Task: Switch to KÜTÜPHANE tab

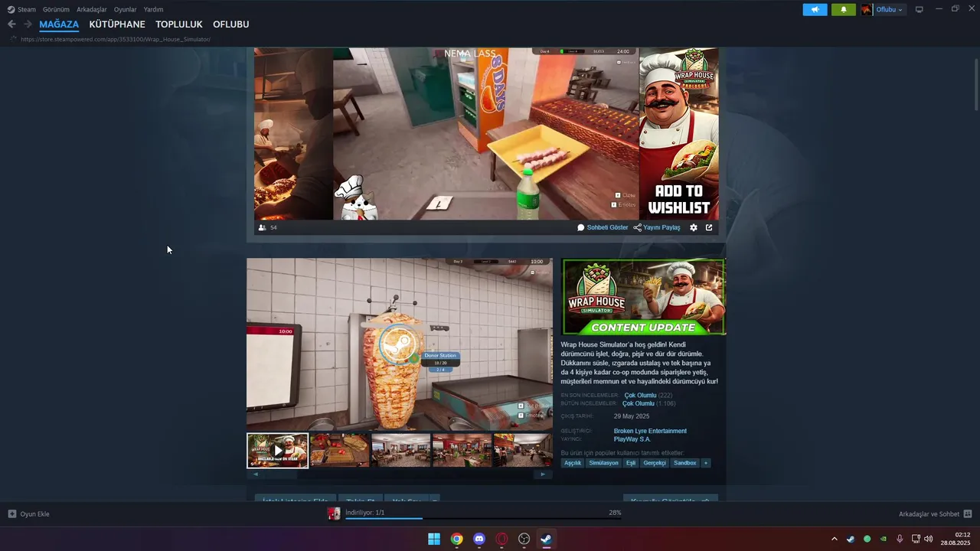Action: (x=117, y=24)
